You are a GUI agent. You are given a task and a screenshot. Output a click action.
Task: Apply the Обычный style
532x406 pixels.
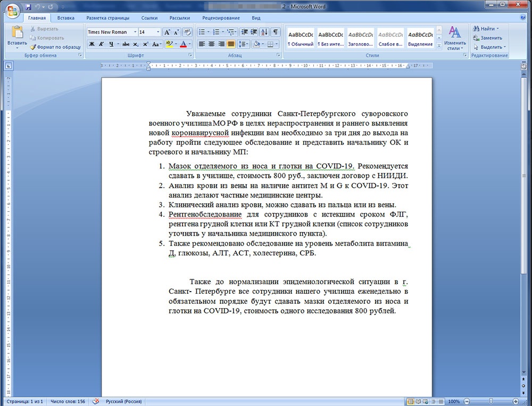[300, 39]
